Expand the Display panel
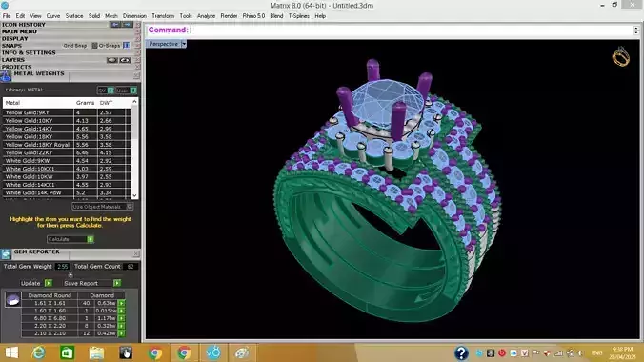644x362 pixels. click(15, 39)
